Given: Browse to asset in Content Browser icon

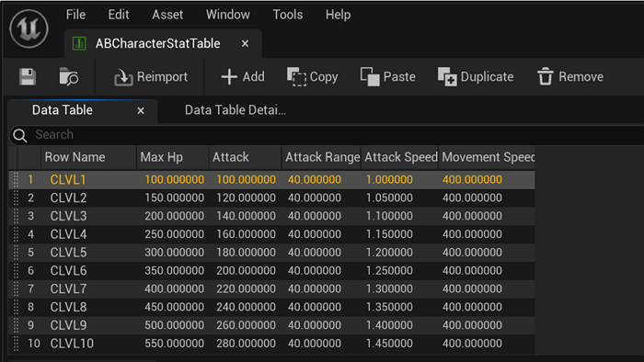Looking at the screenshot, I should tap(69, 76).
